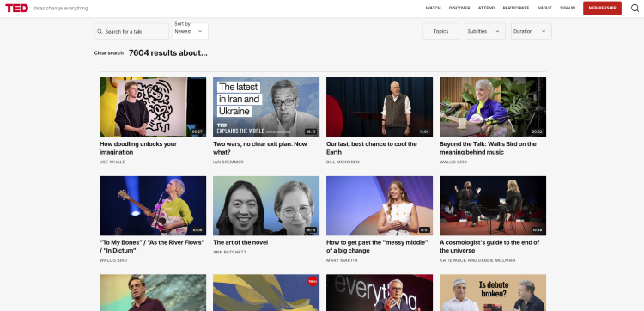The height and width of the screenshot is (311, 644).
Task: Open Joe Whale doodling talk thumbnail
Action: (153, 107)
